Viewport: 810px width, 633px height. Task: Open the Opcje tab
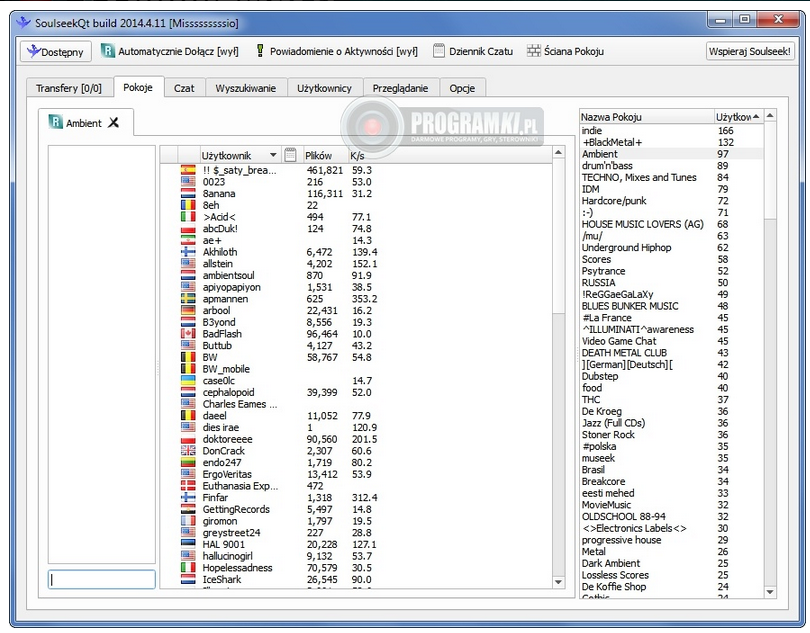click(x=462, y=88)
